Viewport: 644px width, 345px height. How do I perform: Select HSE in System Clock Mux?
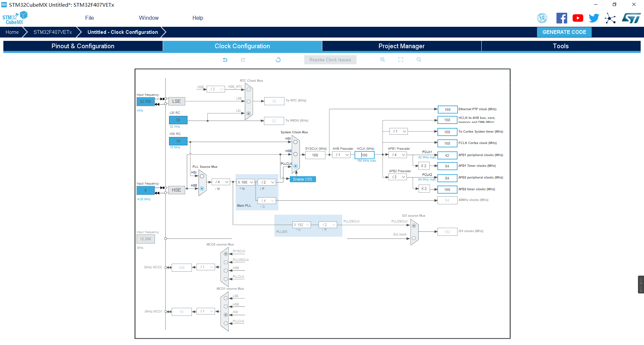(296, 154)
